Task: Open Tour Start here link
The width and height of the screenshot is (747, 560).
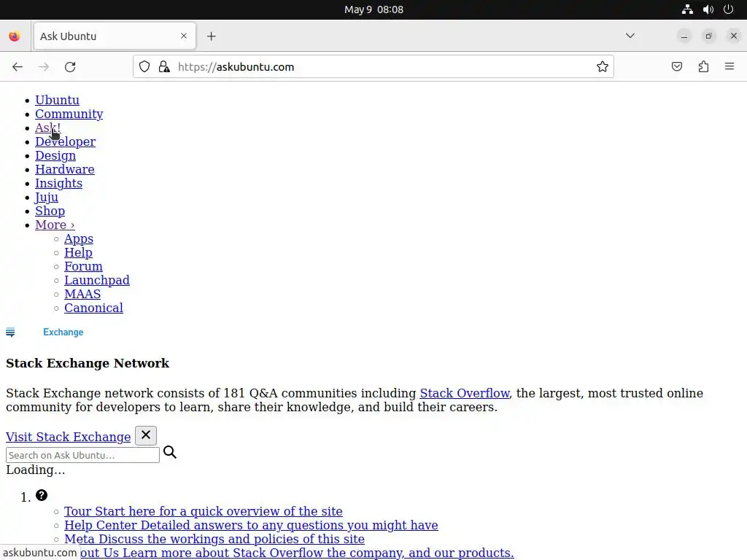Action: click(204, 511)
